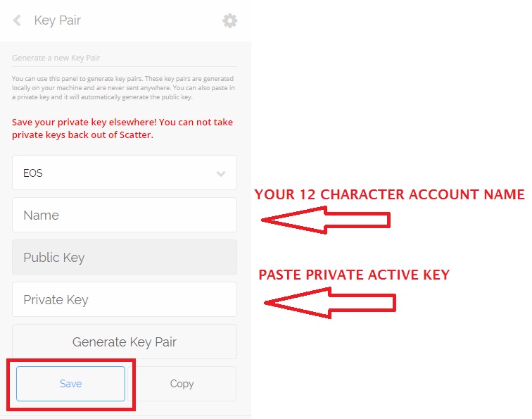Click the 'Generate a new Key Pair' heading

tap(56, 58)
